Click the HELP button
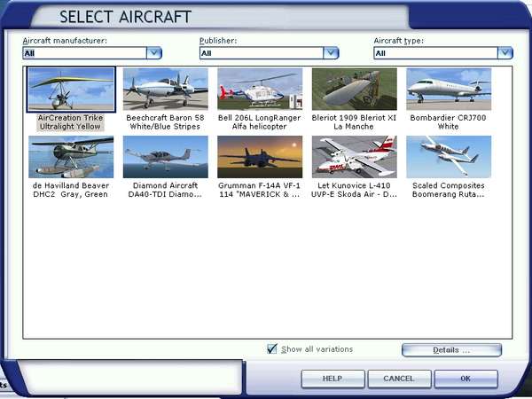Viewport: 532px width, 399px height. (332, 379)
